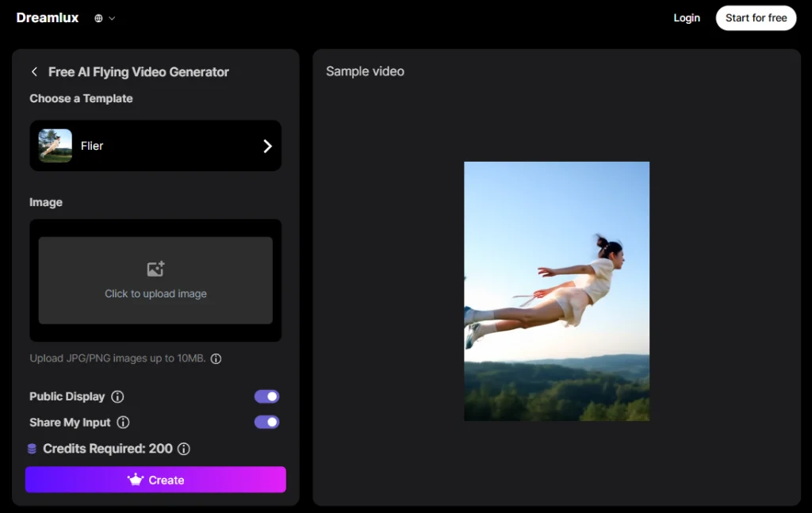Expand the language dropdown chevron
Viewport: 812px width, 513px height.
tap(112, 18)
